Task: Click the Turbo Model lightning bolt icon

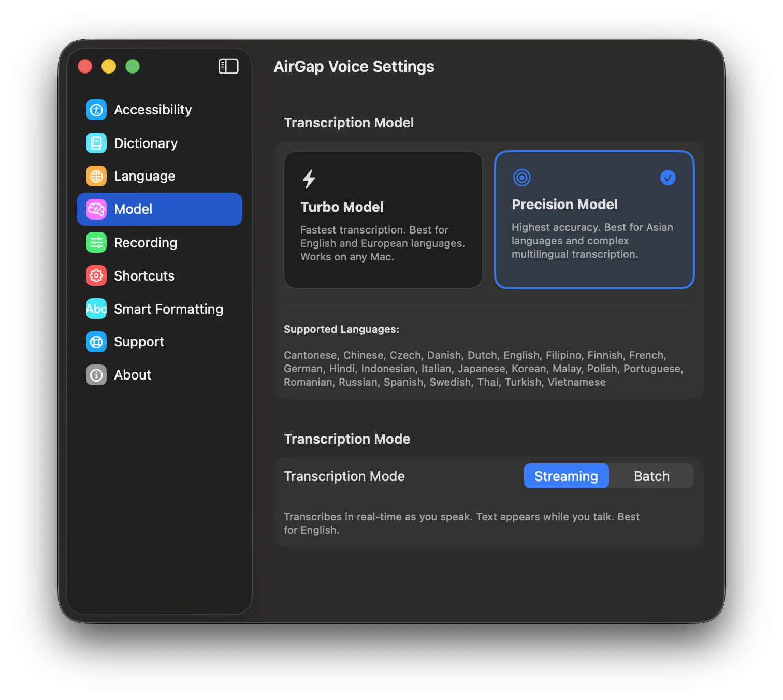Action: (x=309, y=179)
